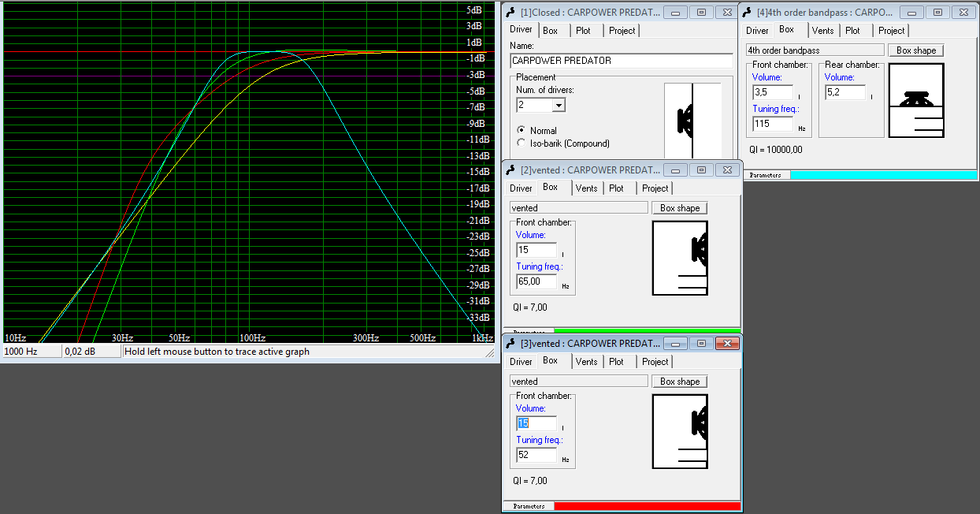Click the Tuning freq. field showing 115
The image size is (980, 514).
click(x=772, y=124)
